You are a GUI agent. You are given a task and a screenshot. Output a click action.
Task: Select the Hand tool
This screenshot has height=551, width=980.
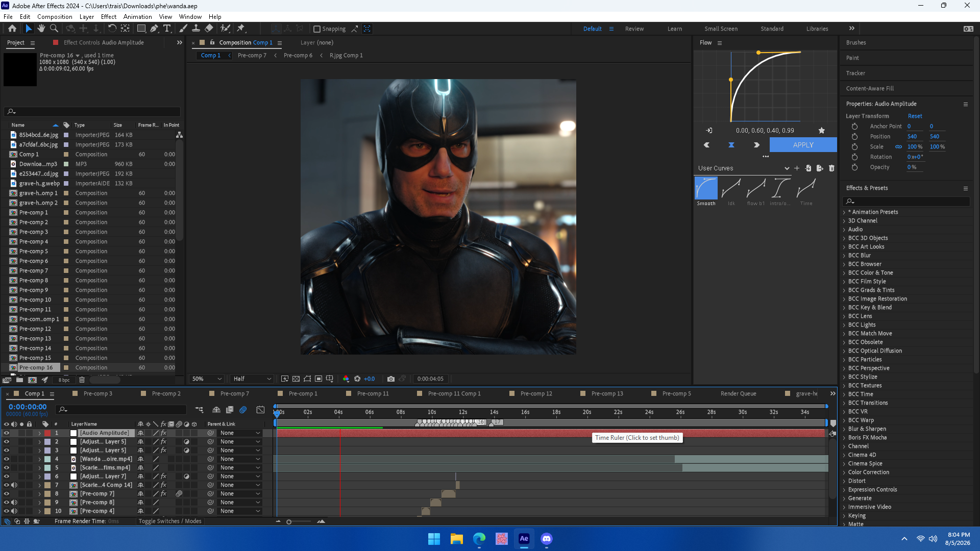pos(41,29)
